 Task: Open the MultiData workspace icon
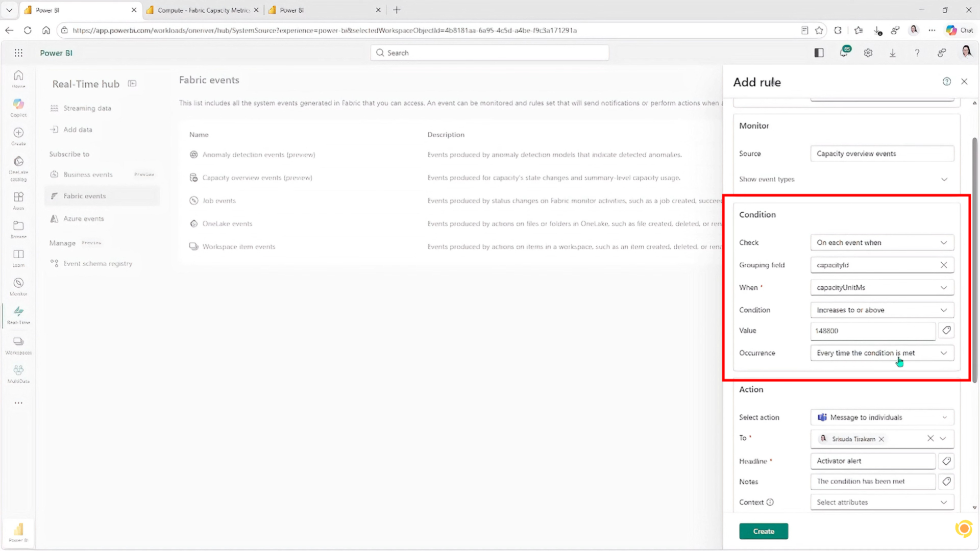coord(18,373)
